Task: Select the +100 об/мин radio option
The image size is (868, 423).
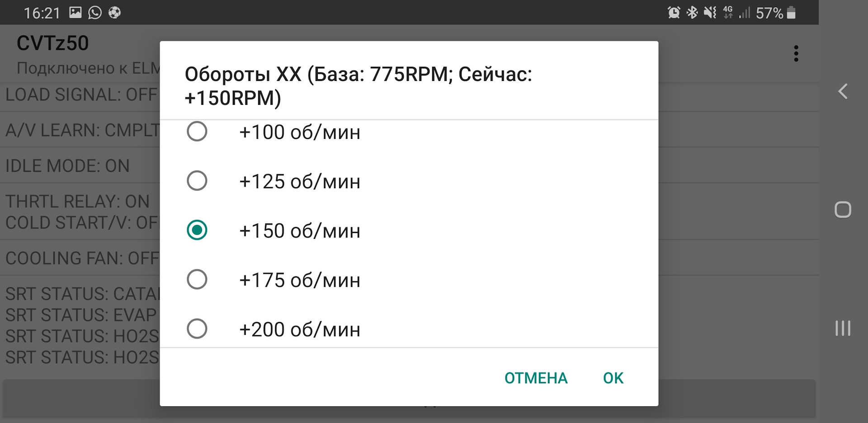Action: (x=197, y=132)
